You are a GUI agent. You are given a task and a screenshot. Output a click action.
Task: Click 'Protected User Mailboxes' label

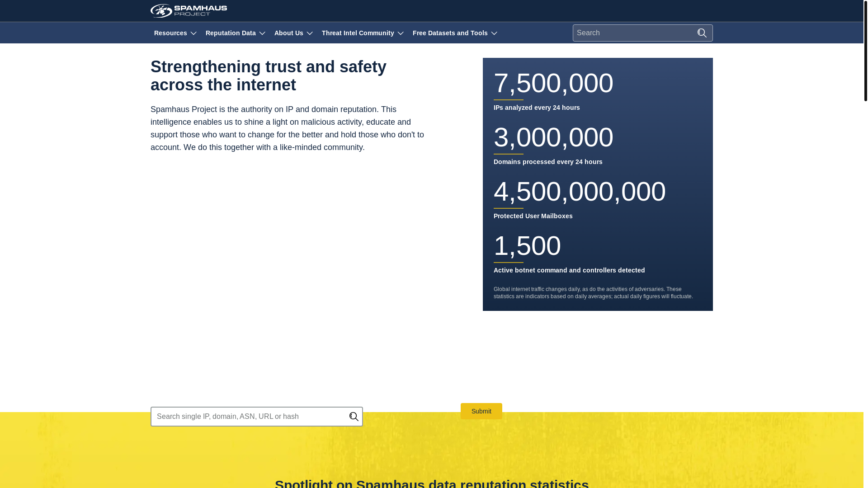coord(533,216)
